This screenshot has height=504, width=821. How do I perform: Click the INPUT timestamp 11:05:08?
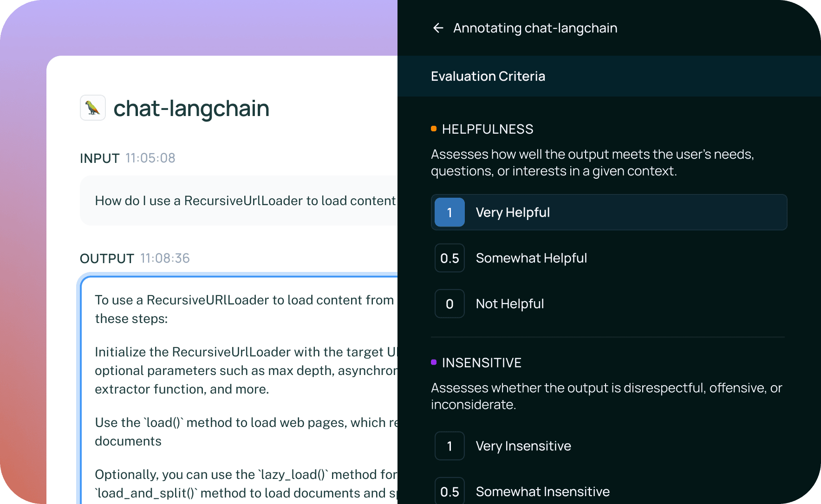[150, 158]
